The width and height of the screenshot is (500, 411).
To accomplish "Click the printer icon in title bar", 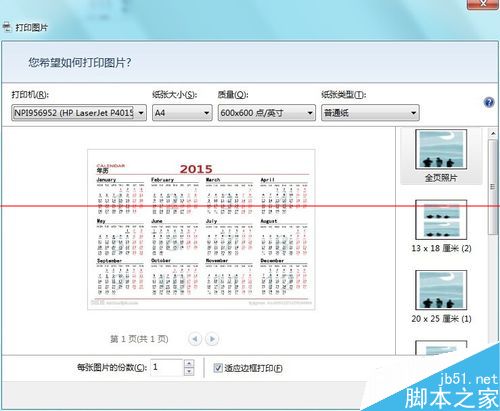I will tap(7, 27).
